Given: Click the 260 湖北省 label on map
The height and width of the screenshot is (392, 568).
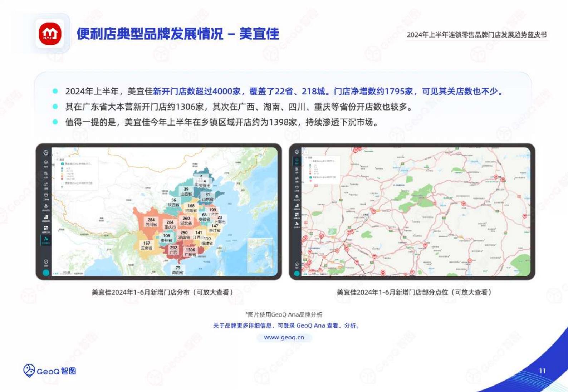Looking at the screenshot, I should (x=186, y=221).
